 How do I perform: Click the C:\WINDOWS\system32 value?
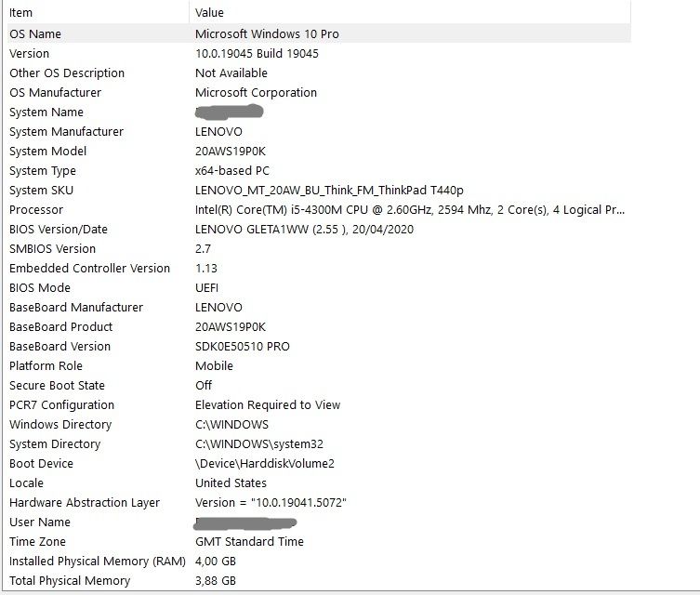click(259, 444)
